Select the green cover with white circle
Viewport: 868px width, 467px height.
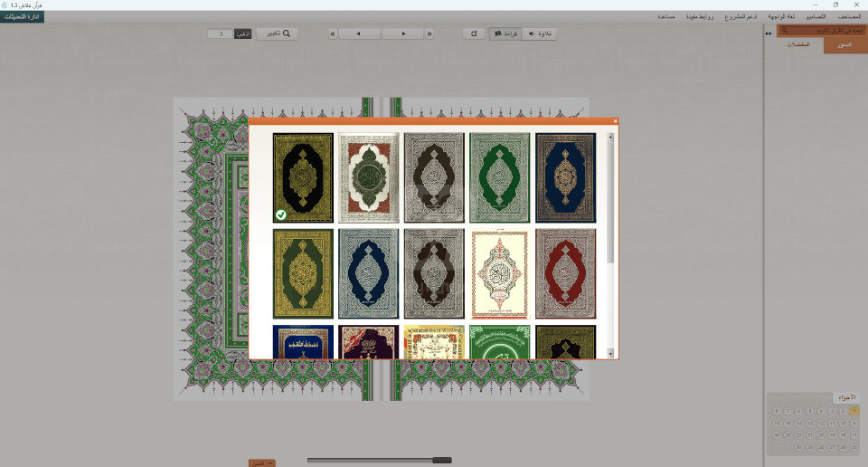pos(499,342)
